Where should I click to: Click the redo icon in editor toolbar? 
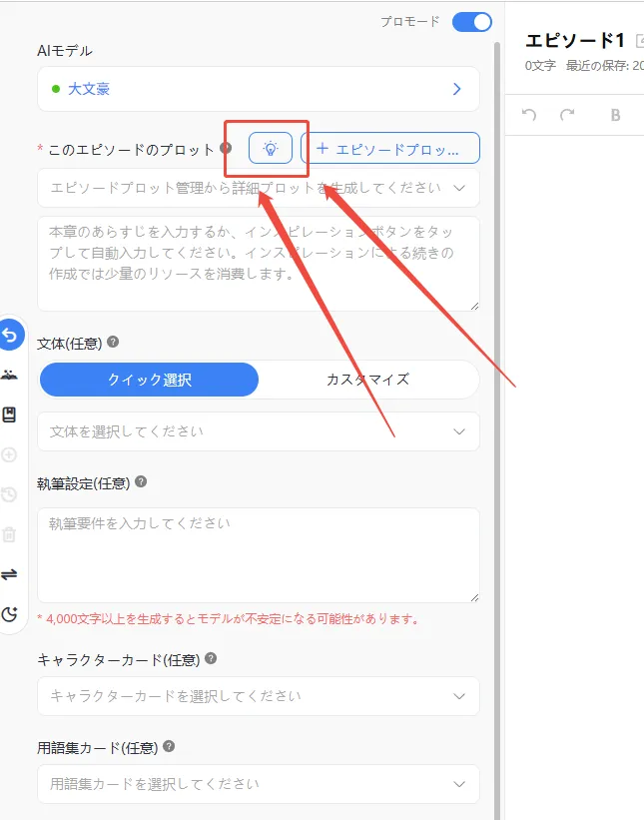567,115
